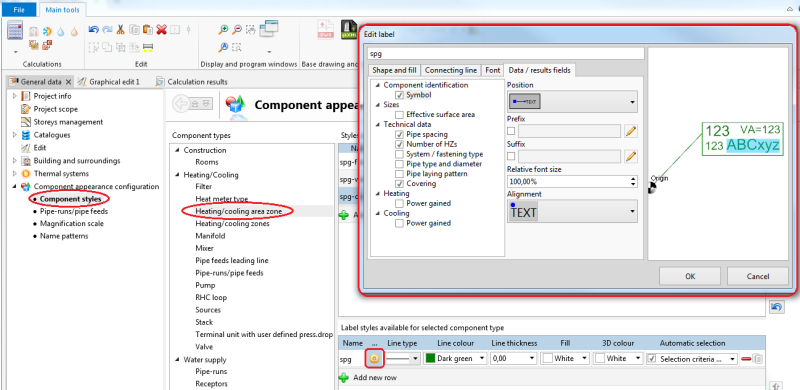
Task: Click the blue revert arrow icon at right
Action: (x=776, y=307)
